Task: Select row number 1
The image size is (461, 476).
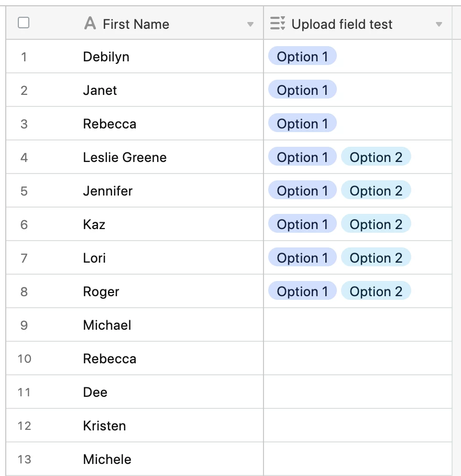Action: pos(24,57)
